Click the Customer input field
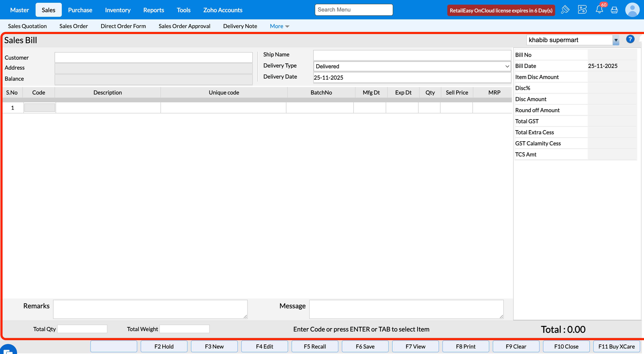The image size is (644, 354). 153,58
